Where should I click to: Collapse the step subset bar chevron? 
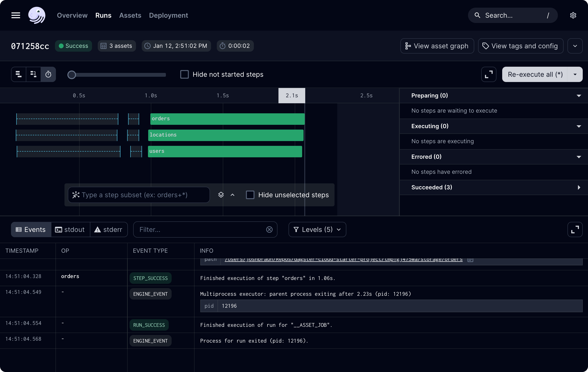pyautogui.click(x=233, y=195)
